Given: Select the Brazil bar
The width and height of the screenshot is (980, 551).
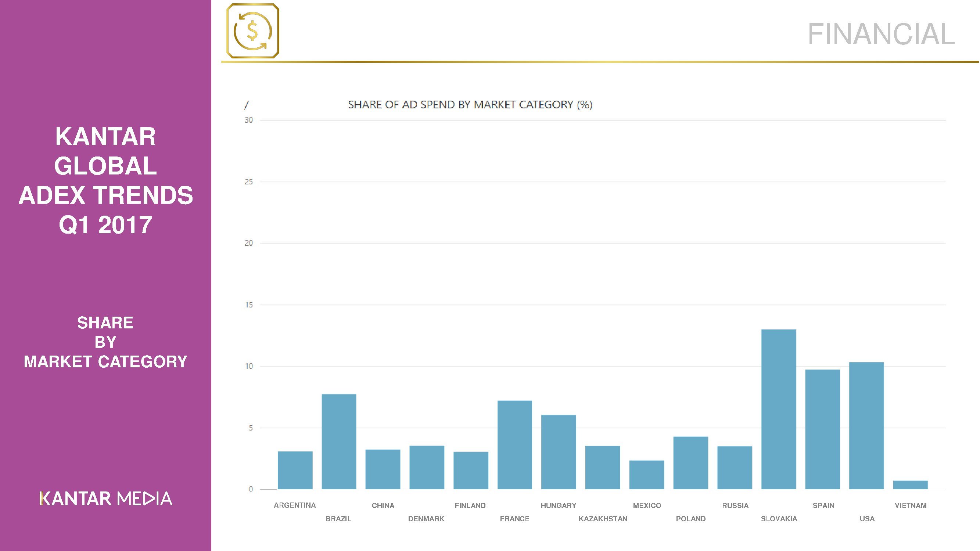Looking at the screenshot, I should 339,442.
